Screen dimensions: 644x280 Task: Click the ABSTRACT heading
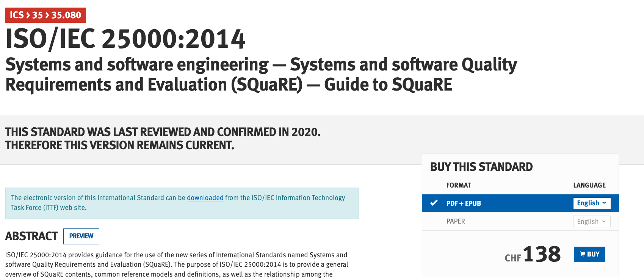[31, 236]
